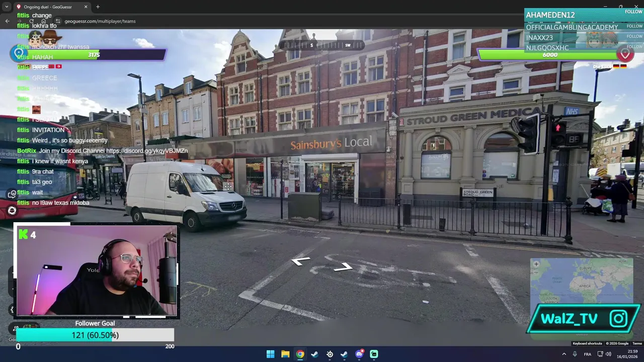This screenshot has height=362, width=644.
Task: Click the Follower Goal progress bar
Action: (x=95, y=335)
